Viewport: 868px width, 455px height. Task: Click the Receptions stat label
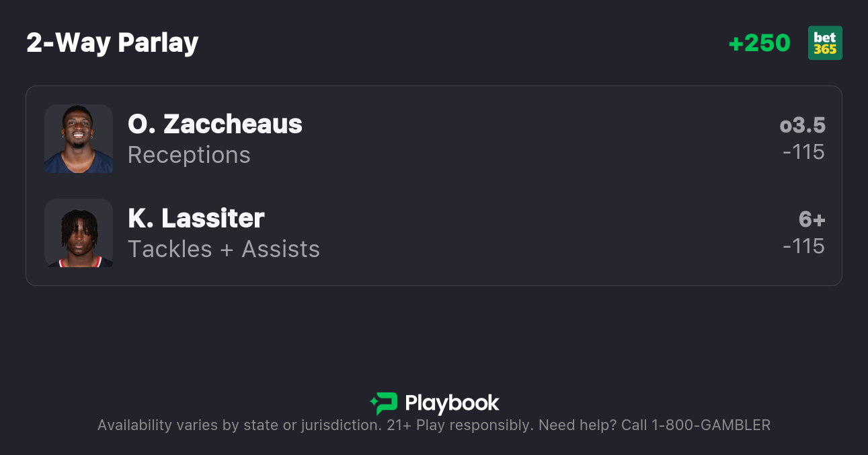tap(189, 155)
